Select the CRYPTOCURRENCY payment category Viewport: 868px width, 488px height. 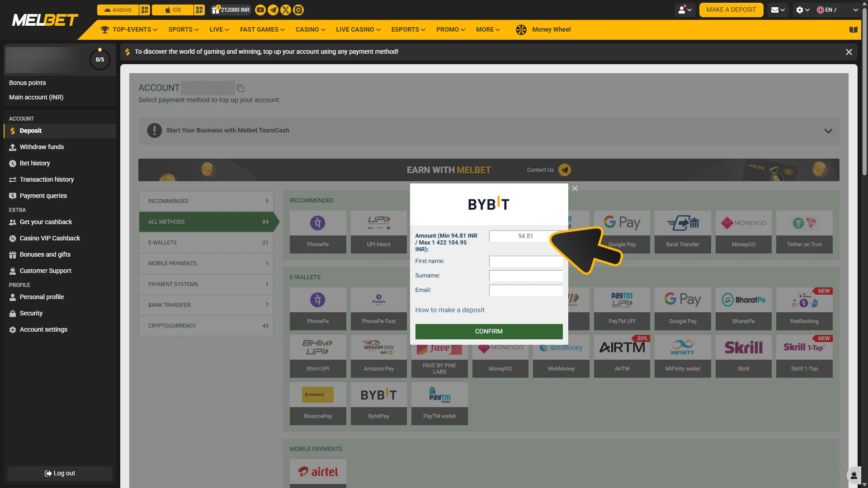pyautogui.click(x=206, y=326)
